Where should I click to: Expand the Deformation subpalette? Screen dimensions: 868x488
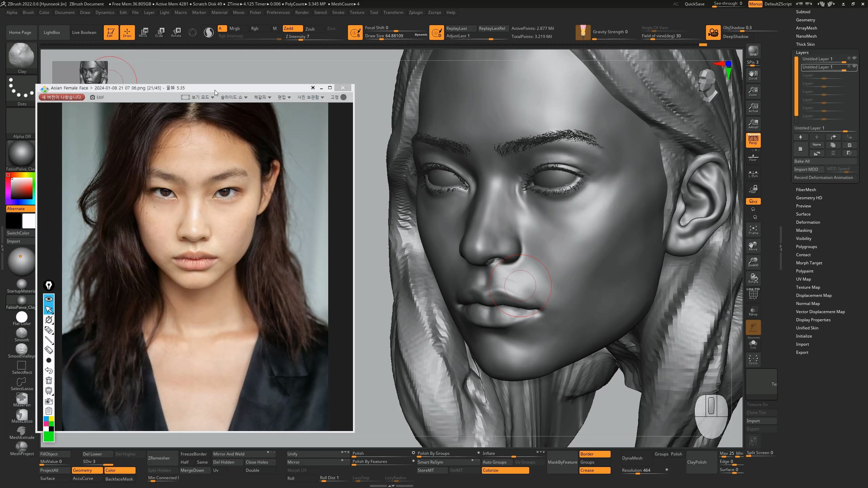(808, 222)
